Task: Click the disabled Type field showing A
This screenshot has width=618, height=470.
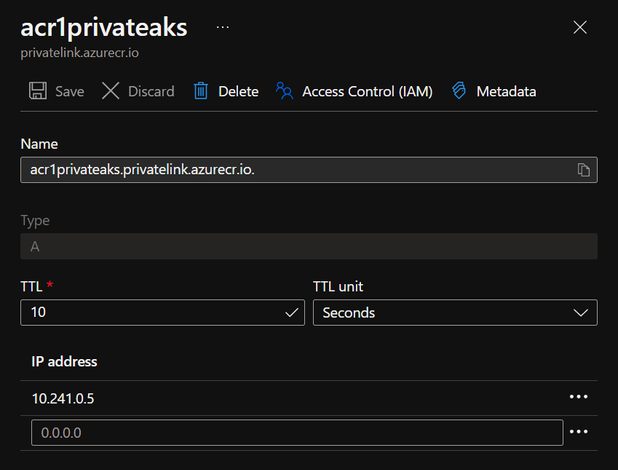Action: click(309, 246)
